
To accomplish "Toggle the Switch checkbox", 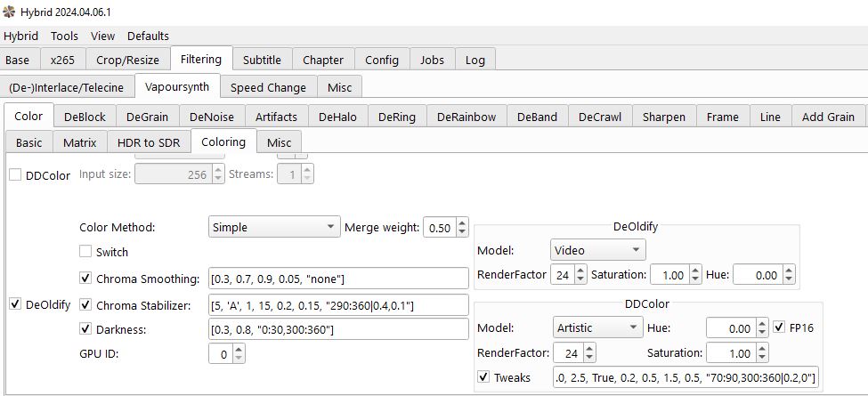I will 85,252.
